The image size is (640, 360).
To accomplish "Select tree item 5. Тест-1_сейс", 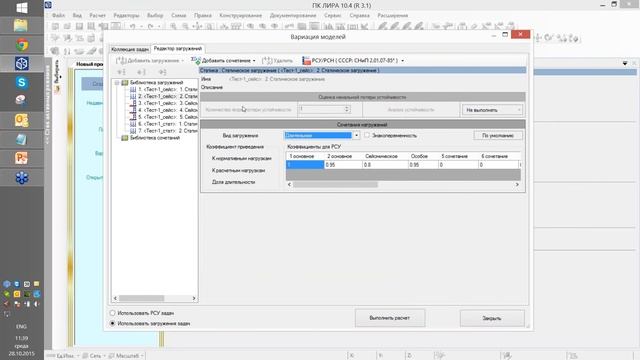I will (167, 117).
